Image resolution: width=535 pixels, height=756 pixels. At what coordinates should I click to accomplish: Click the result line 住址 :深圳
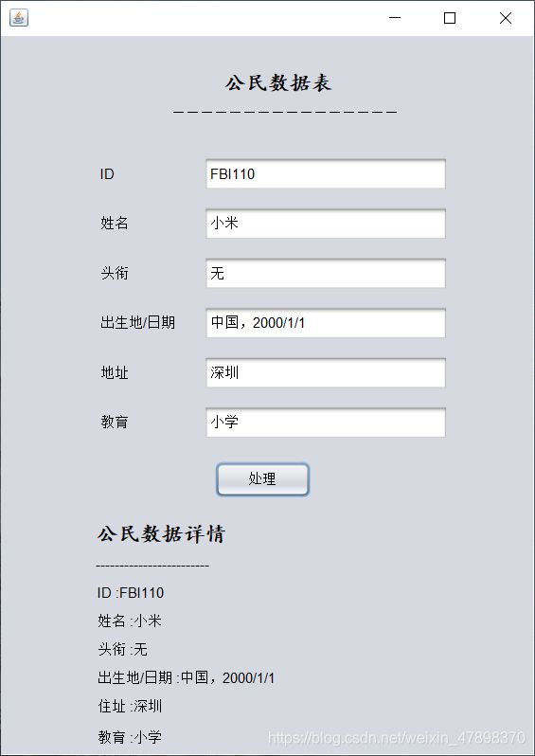tap(130, 707)
